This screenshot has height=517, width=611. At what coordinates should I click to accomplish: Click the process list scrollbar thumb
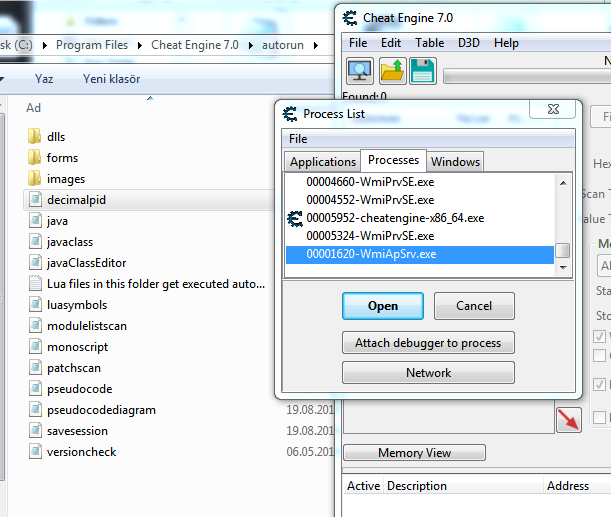click(x=563, y=251)
